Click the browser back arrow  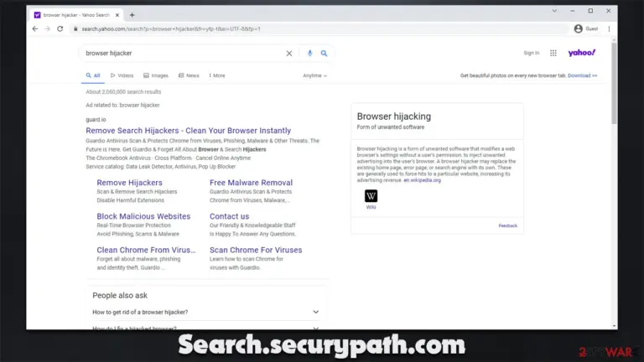(35, 28)
